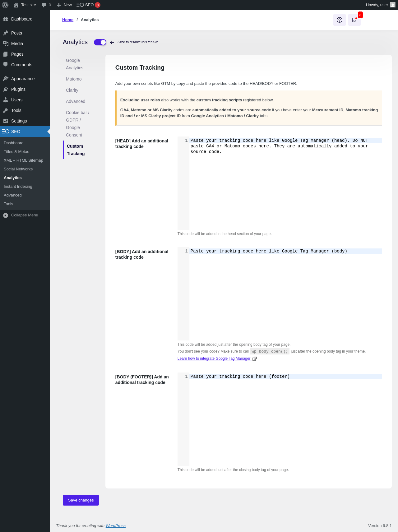Click Howdy, user account menu
The width and height of the screenshot is (398, 532).
[x=381, y=5]
